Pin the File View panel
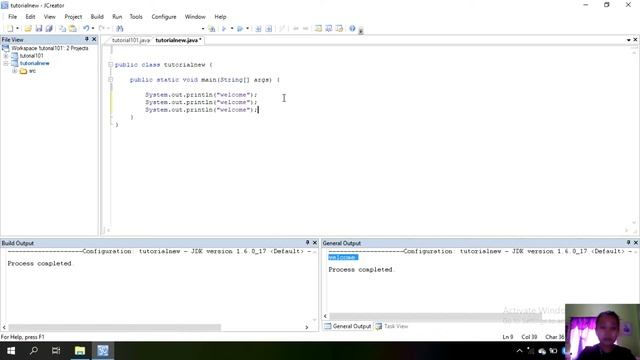Viewport: 640px width, 360px height. [x=87, y=39]
